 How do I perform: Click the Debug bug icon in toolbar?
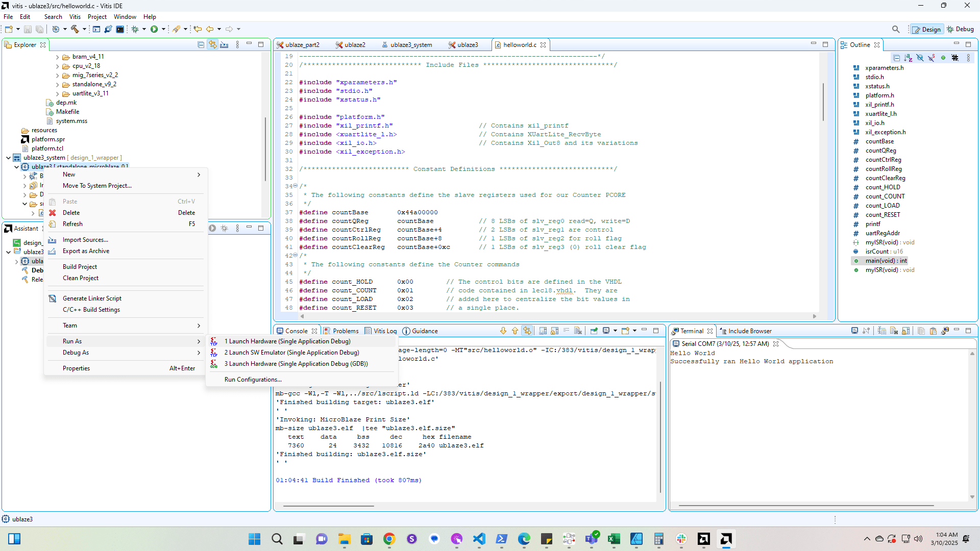(x=135, y=29)
